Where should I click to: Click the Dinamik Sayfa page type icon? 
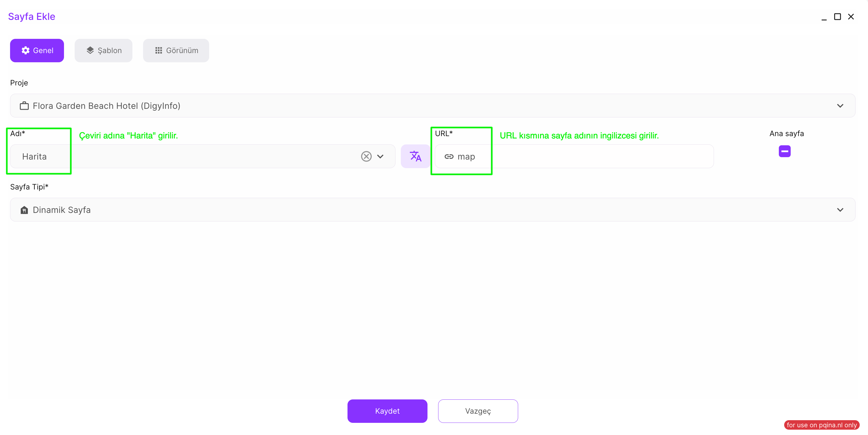24,210
